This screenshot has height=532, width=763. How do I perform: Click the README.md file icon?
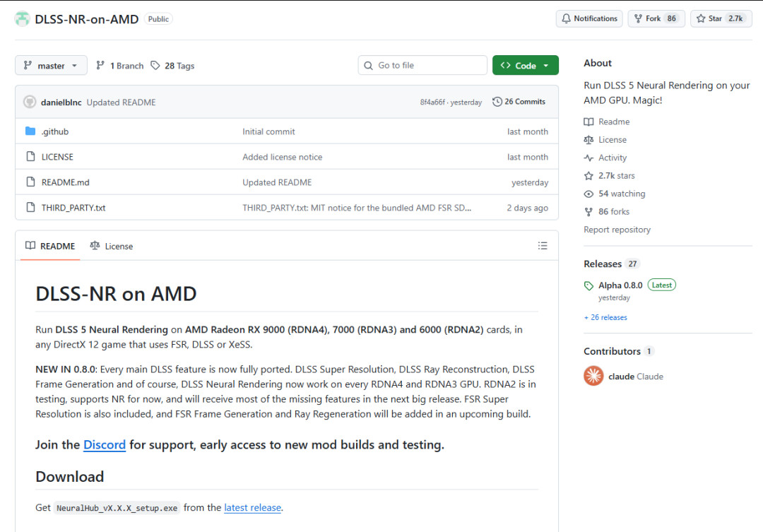click(x=30, y=182)
